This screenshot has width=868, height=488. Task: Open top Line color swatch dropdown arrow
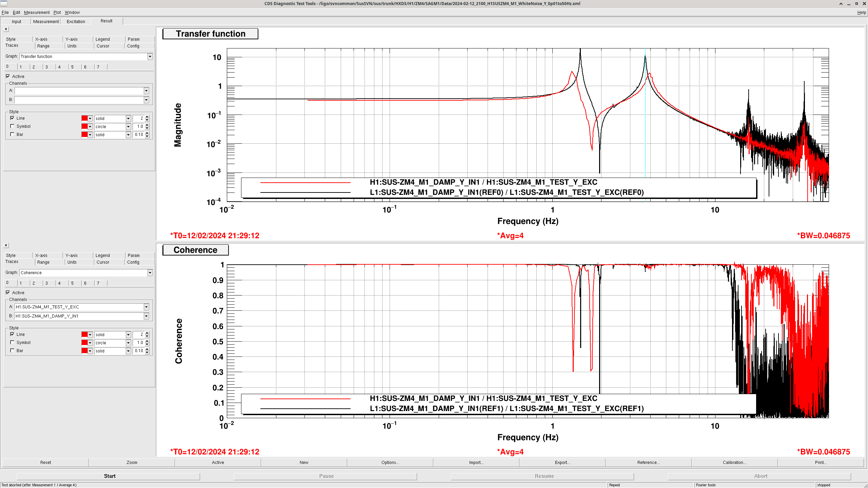coord(90,119)
